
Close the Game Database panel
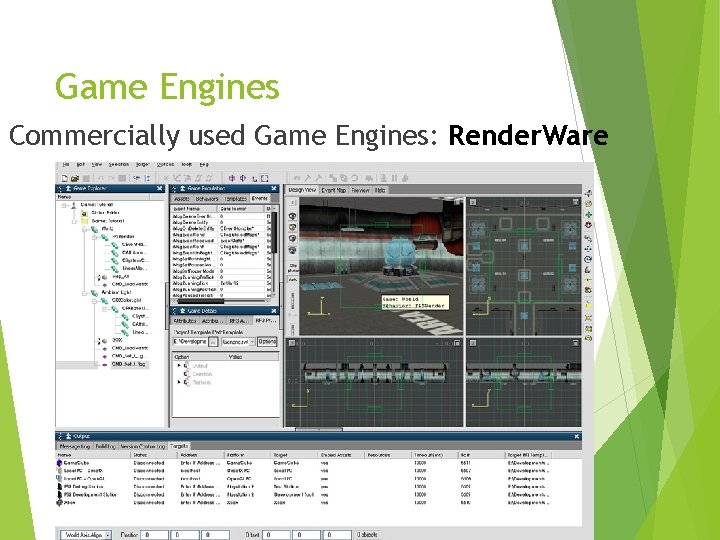pyautogui.click(x=274, y=188)
